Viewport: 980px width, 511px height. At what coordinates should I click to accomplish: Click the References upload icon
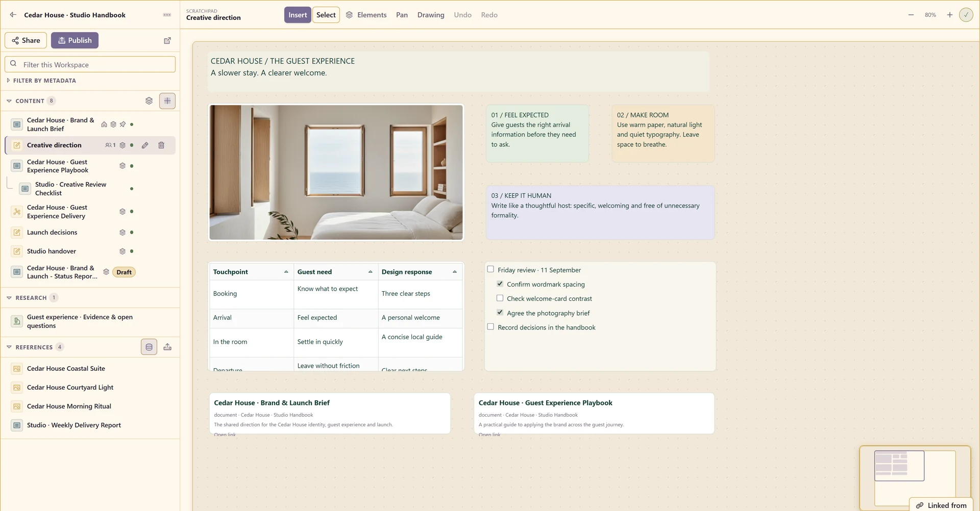pyautogui.click(x=167, y=347)
